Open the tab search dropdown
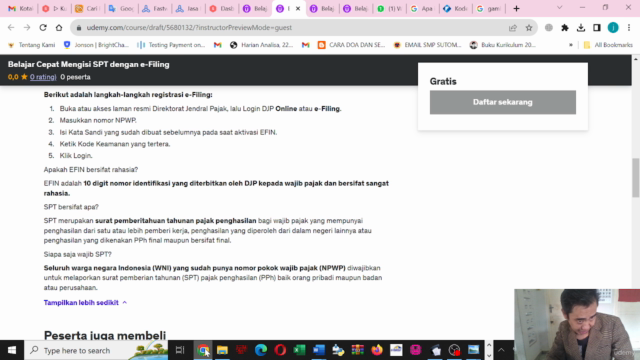Image resolution: width=640 pixels, height=360 pixels. 560,8
